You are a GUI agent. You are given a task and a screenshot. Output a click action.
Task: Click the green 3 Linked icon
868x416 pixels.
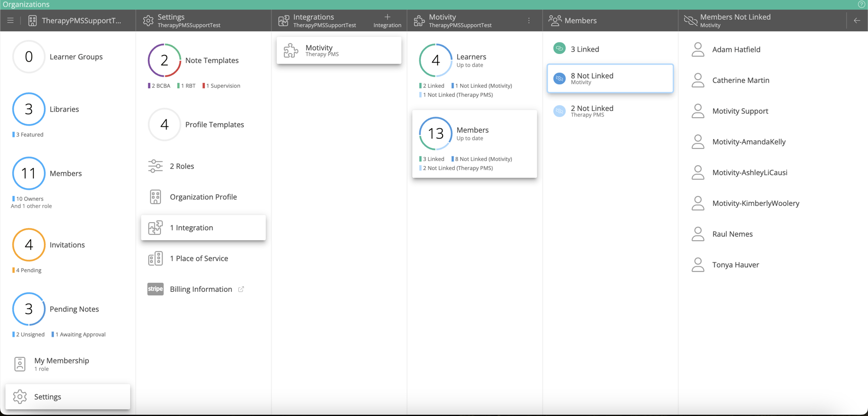[559, 48]
